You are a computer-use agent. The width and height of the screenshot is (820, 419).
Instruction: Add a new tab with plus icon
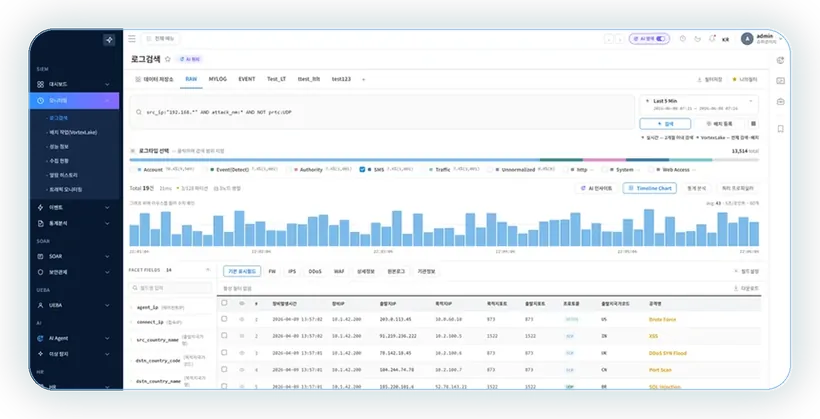pos(363,80)
